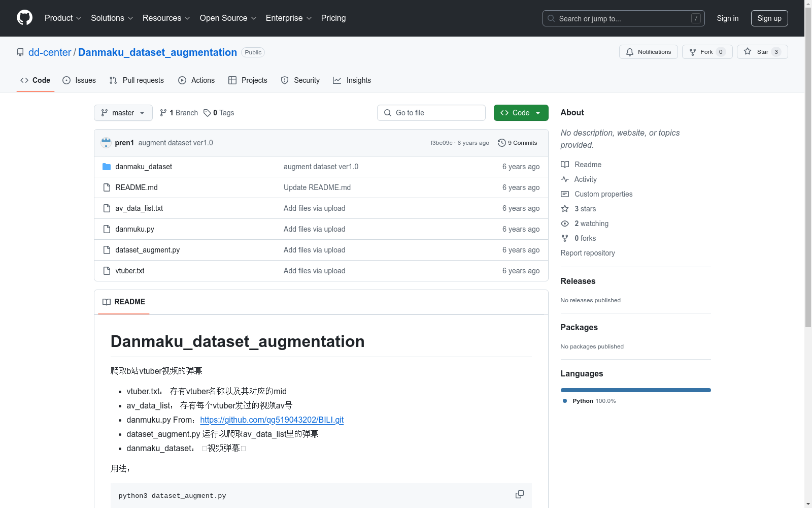Select the Code tab
The width and height of the screenshot is (812, 508).
(x=36, y=80)
